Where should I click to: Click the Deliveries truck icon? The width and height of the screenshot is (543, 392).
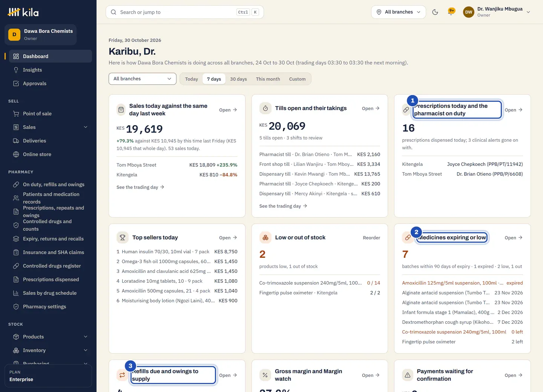(x=16, y=141)
